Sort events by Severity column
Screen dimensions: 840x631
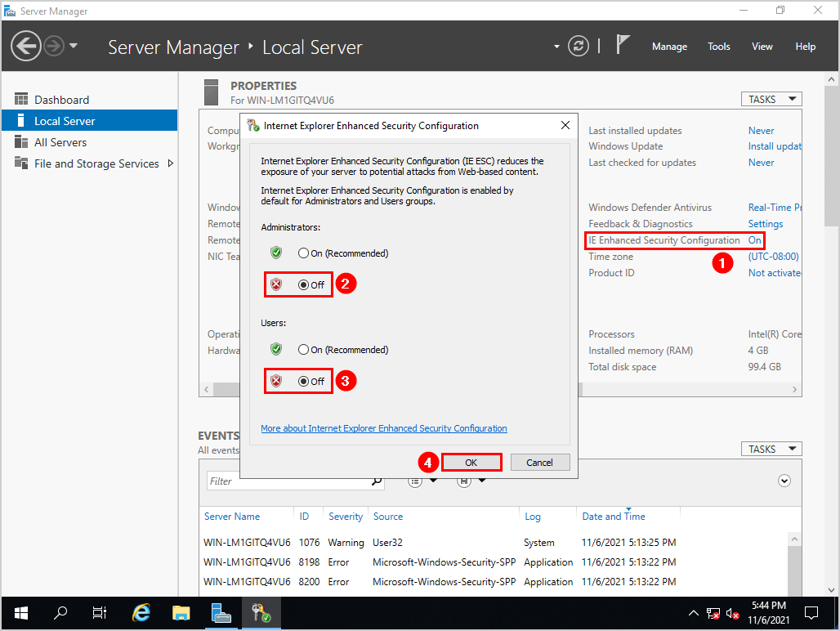click(346, 517)
